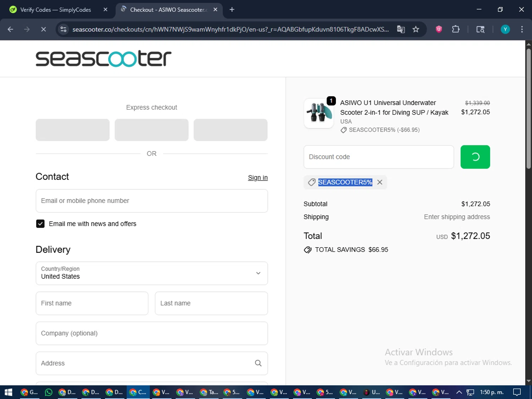
Task: Click the struck-through $1,339.00 price
Action: click(477, 103)
